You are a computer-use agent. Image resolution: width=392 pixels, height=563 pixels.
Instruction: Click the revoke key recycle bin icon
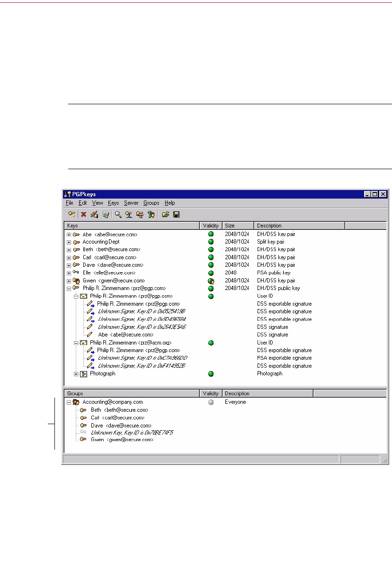pyautogui.click(x=106, y=214)
